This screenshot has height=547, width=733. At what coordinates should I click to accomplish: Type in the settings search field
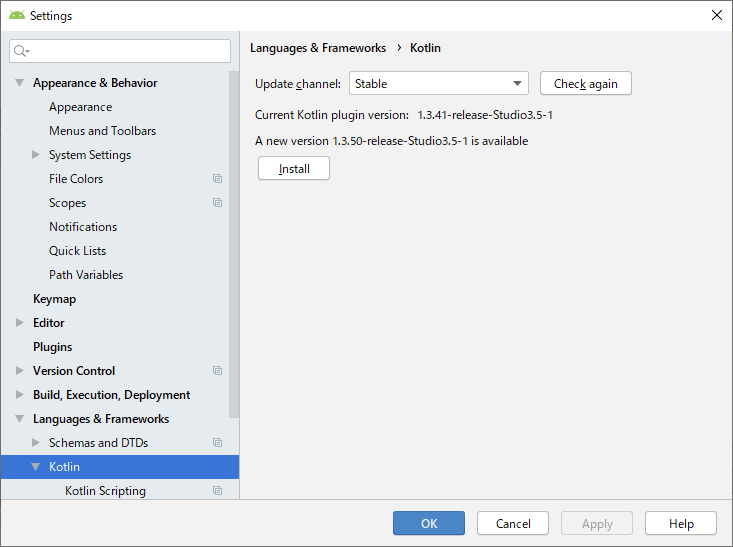tap(130, 51)
